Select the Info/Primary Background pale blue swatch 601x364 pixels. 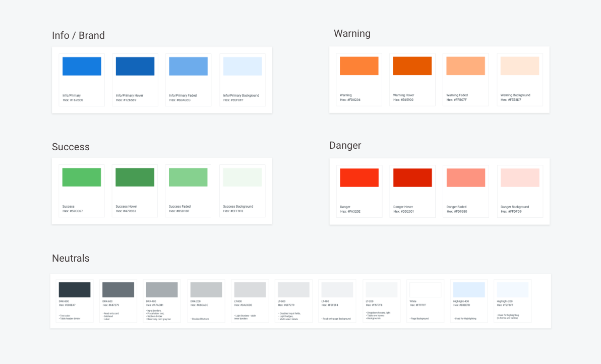pyautogui.click(x=242, y=66)
